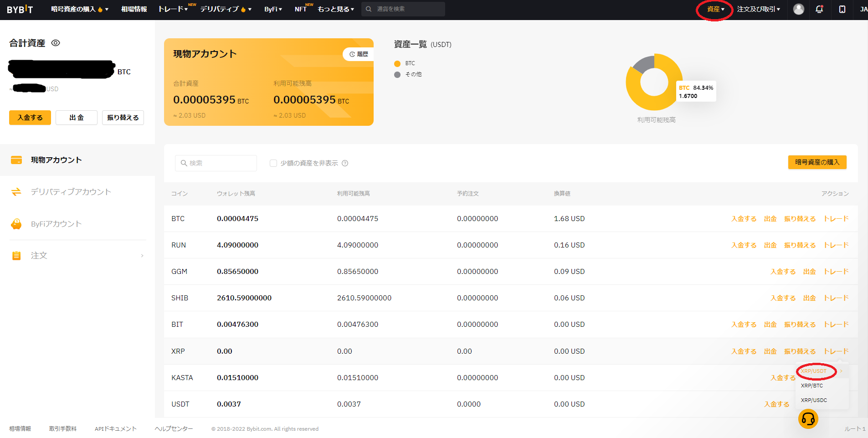The height and width of the screenshot is (438, 868).
Task: Focus the 通貨を検索 search field
Action: [403, 9]
